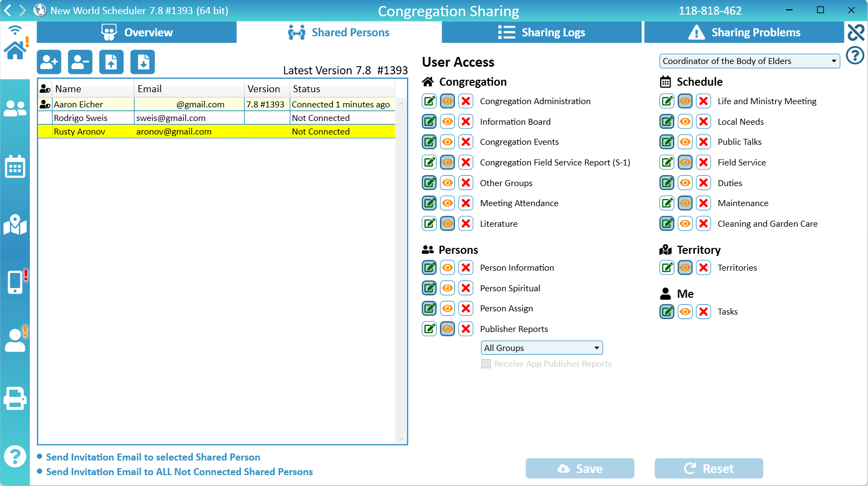The image size is (868, 486).
Task: Click the back chevron in title bar
Action: (8, 10)
